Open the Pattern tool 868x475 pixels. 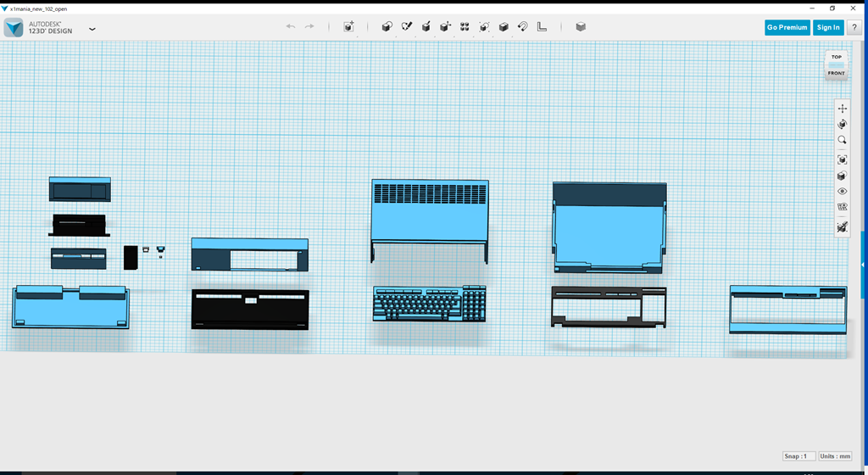(x=465, y=27)
